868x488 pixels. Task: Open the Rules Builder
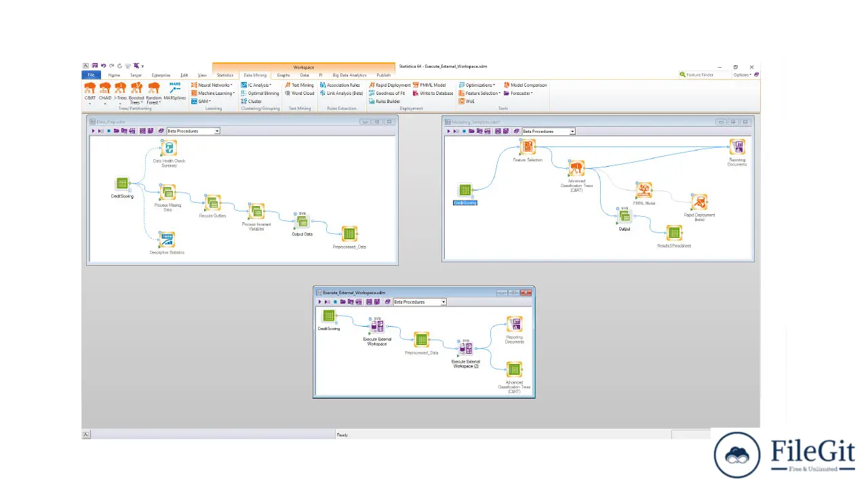point(384,101)
